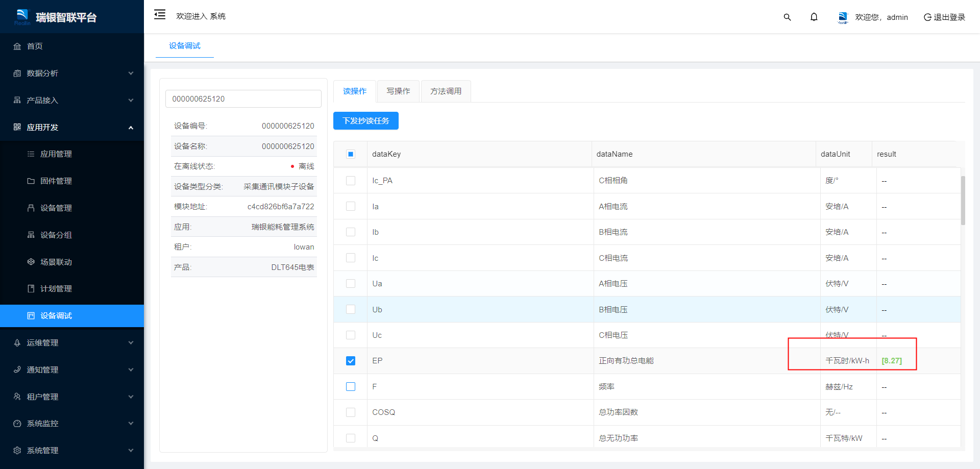Check the Ub row checkbox
Viewport: 980px width, 469px height.
pyautogui.click(x=351, y=309)
